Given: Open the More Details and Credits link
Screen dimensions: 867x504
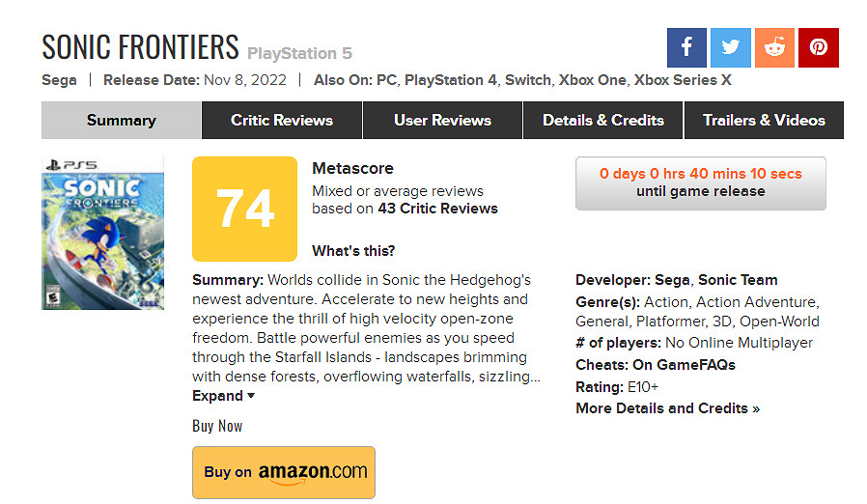Looking at the screenshot, I should [667, 408].
